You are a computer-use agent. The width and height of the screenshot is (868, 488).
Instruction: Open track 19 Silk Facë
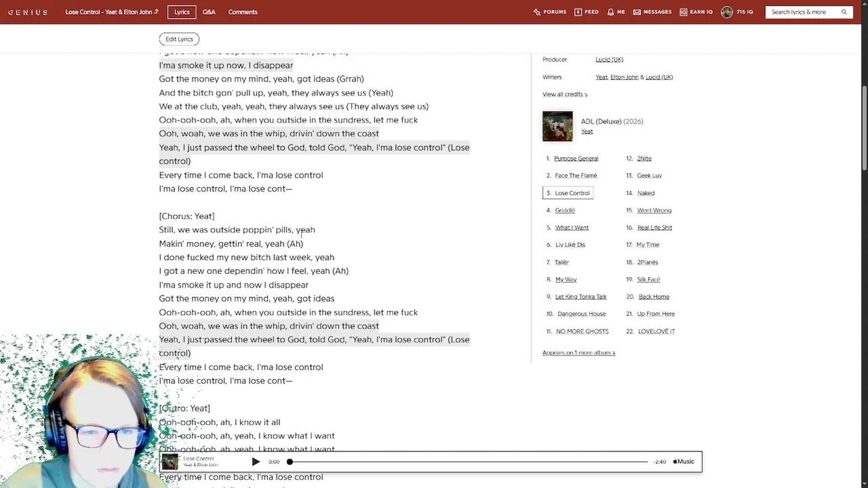click(648, 279)
